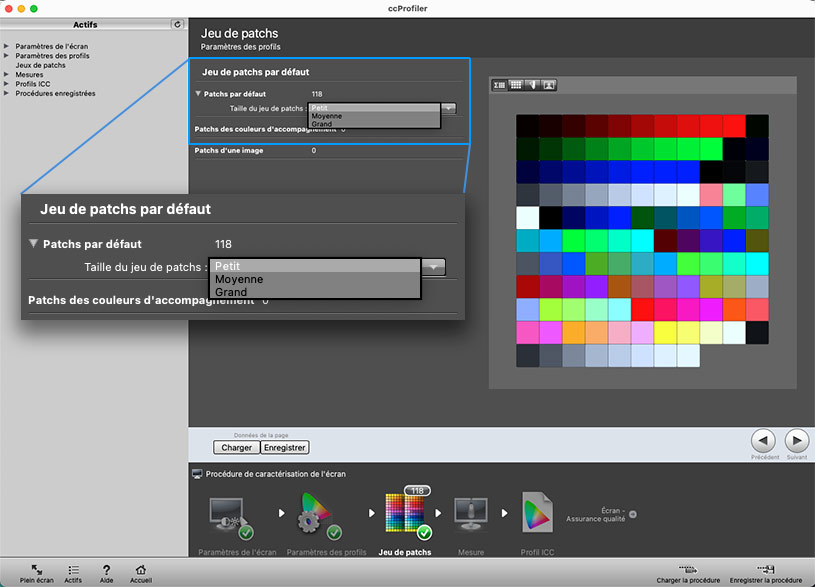
Task: Click the Charger button
Action: tap(236, 448)
